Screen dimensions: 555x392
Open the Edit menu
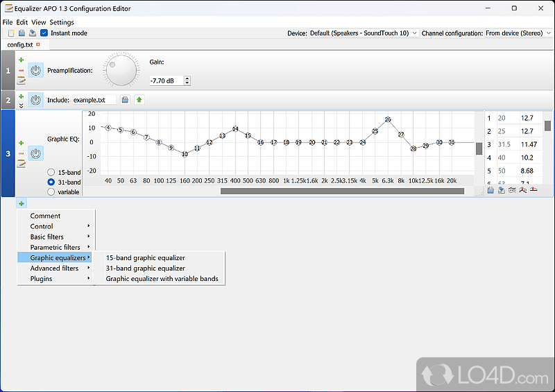click(22, 22)
